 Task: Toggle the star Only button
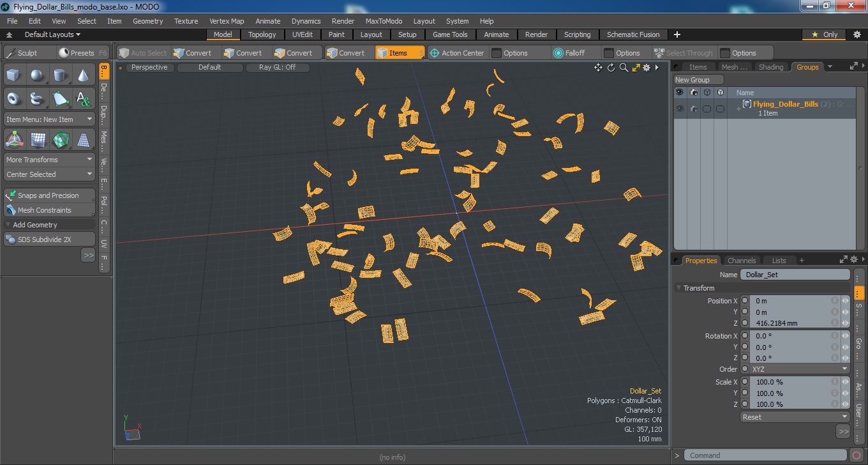pos(825,34)
